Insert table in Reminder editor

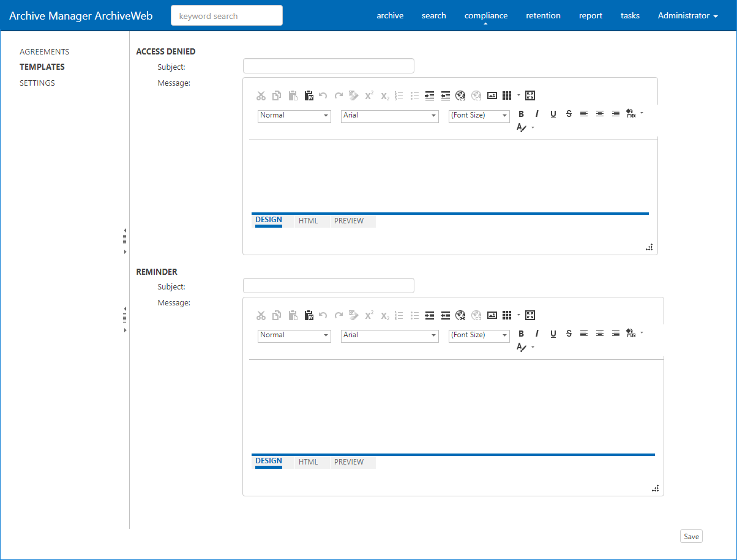[x=507, y=315]
